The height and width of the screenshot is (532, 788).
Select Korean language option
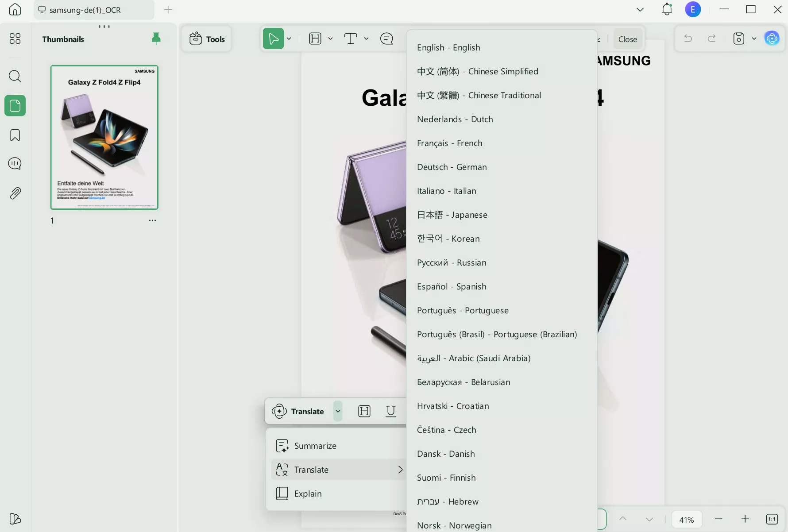[502, 239]
